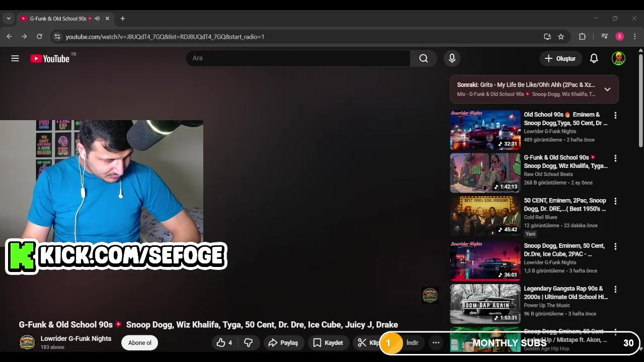Viewport: 644px width, 362px height.
Task: Dislike the video with thumbs down
Action: 249,343
